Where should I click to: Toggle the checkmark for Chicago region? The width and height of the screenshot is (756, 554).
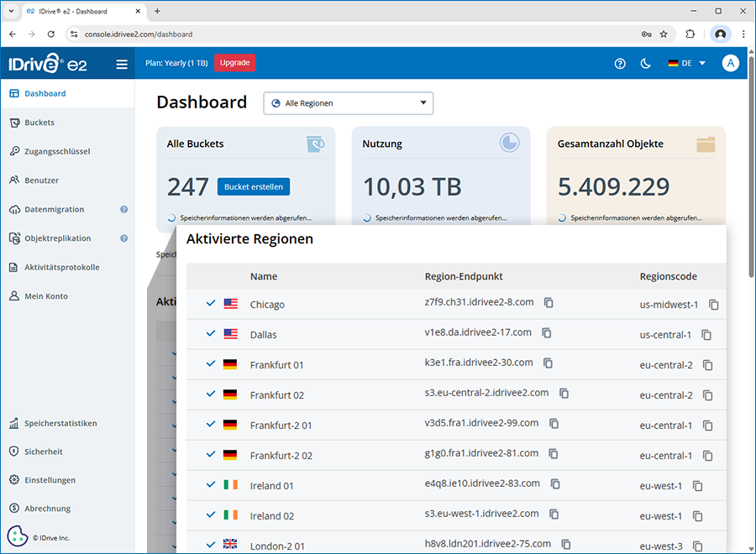click(211, 304)
